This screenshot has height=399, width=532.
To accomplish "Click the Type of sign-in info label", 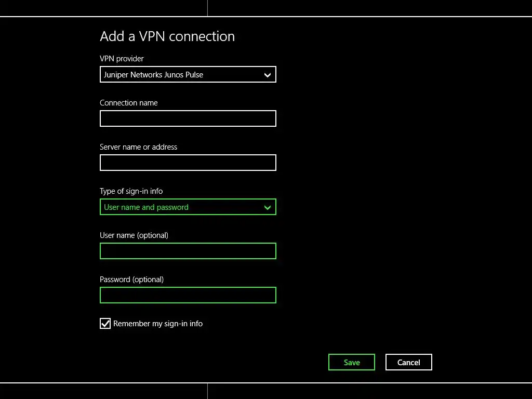I will pyautogui.click(x=131, y=191).
